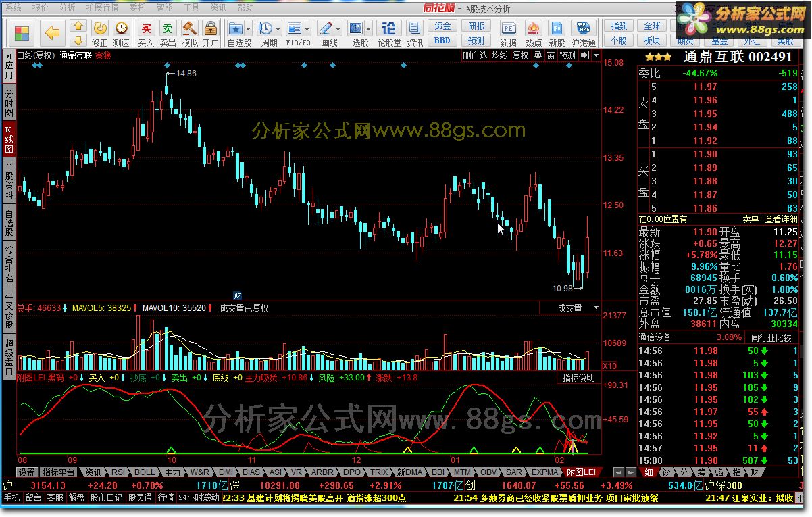The width and height of the screenshot is (812, 517).
Task: Open the 热点 hot topics icon
Action: (x=533, y=32)
